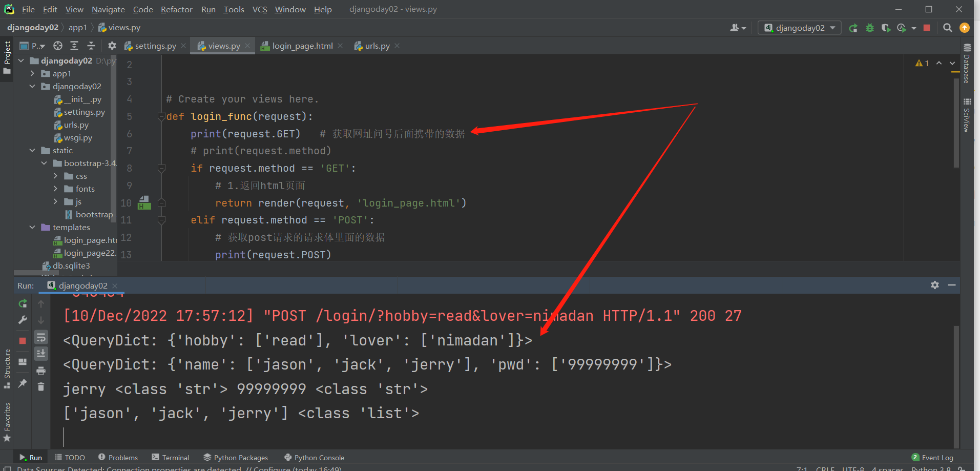The image size is (980, 471).
Task: Open the user account icon menu
Action: click(x=738, y=28)
